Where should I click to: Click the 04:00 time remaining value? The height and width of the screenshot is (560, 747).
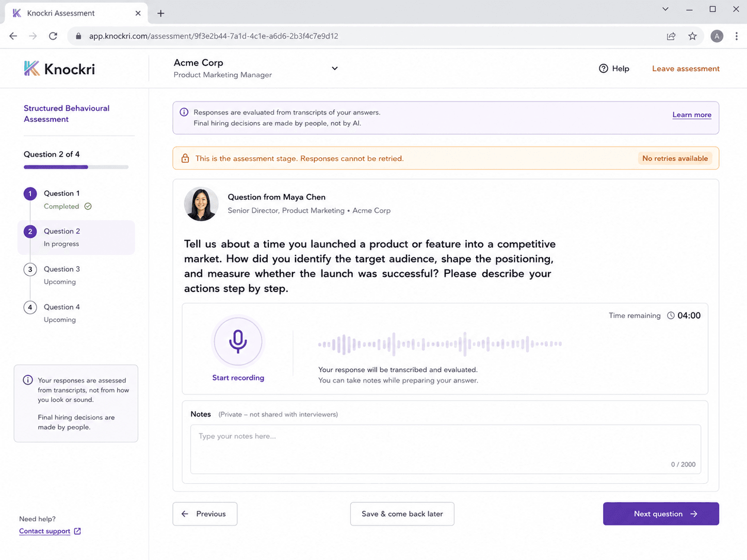(x=689, y=316)
